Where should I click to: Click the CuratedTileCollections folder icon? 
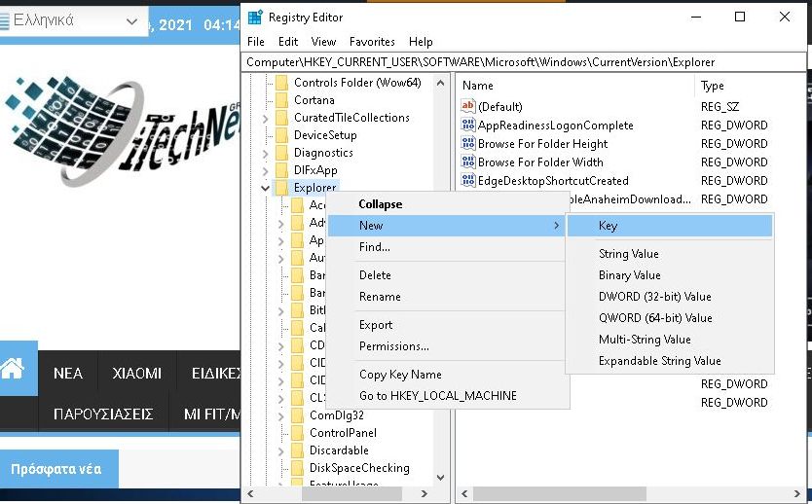281,118
